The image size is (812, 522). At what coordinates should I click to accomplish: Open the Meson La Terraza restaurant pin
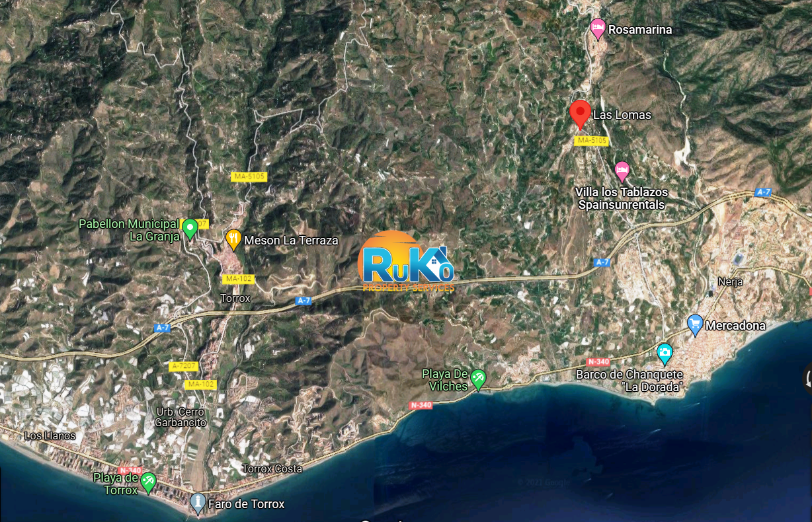coord(233,239)
